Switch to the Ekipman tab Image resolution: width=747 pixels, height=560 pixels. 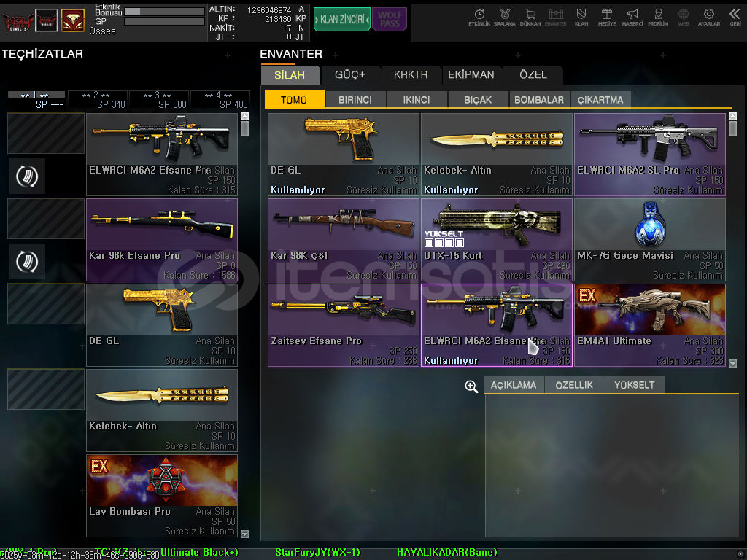tap(471, 75)
